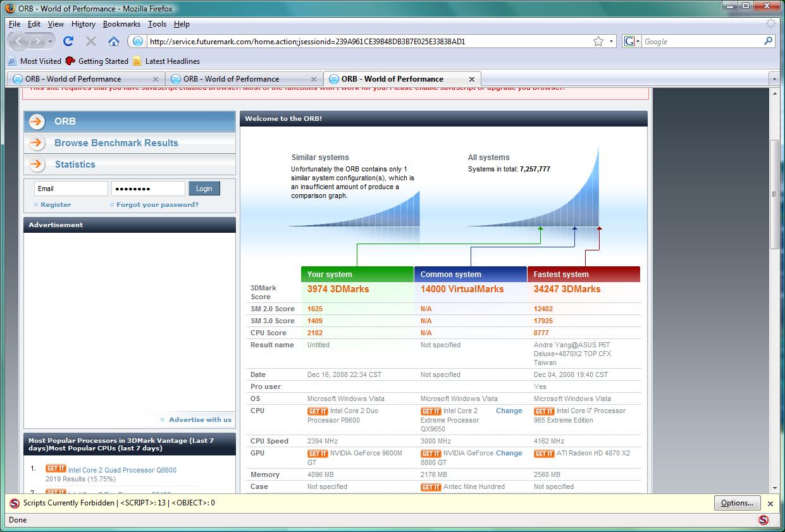Click the Browse Benchmark Results arrow icon
The image size is (785, 532).
coord(37,143)
